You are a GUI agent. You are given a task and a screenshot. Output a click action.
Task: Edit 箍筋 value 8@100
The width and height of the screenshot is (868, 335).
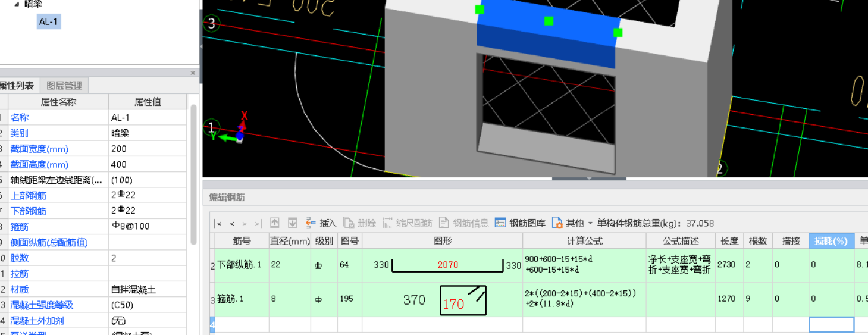148,227
